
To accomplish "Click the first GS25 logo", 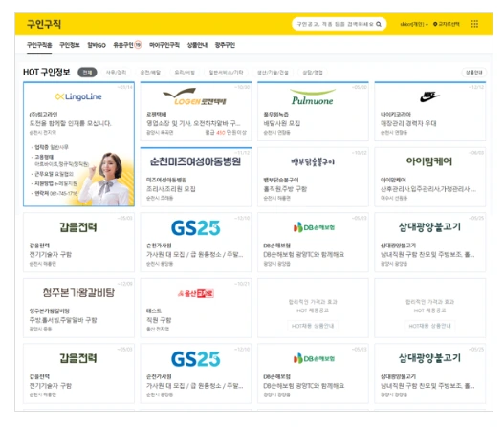I will click(195, 228).
